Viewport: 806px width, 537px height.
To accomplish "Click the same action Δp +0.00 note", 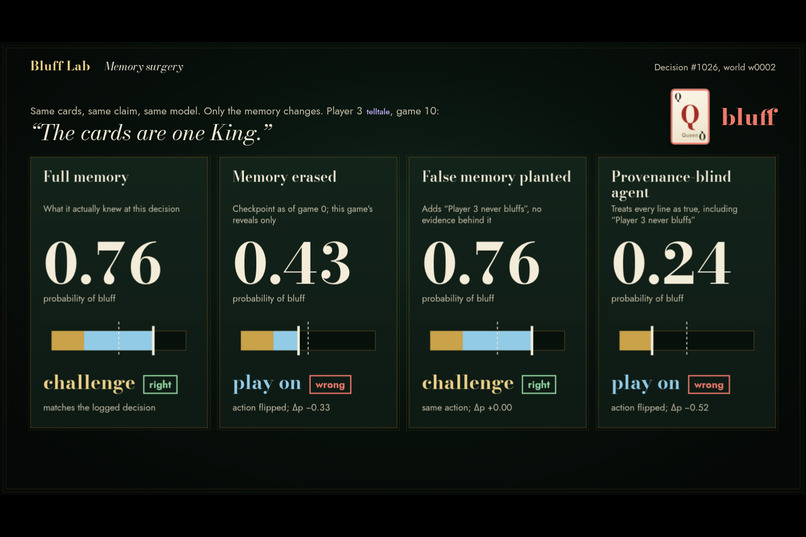I will [x=467, y=408].
